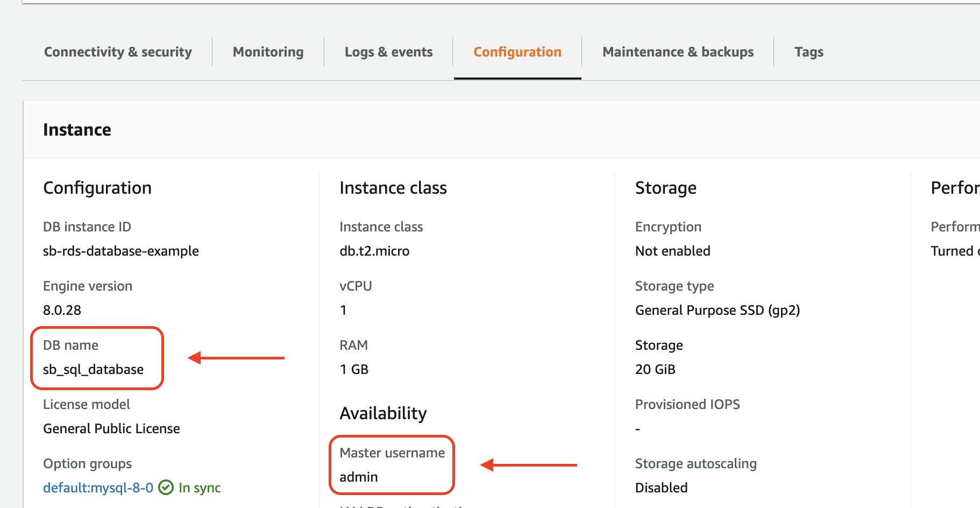The image size is (980, 508).
Task: Click the General Public License value
Action: click(x=111, y=429)
